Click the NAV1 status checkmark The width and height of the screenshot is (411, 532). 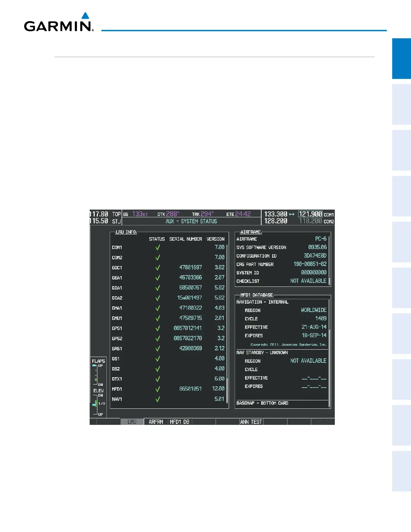point(157,399)
